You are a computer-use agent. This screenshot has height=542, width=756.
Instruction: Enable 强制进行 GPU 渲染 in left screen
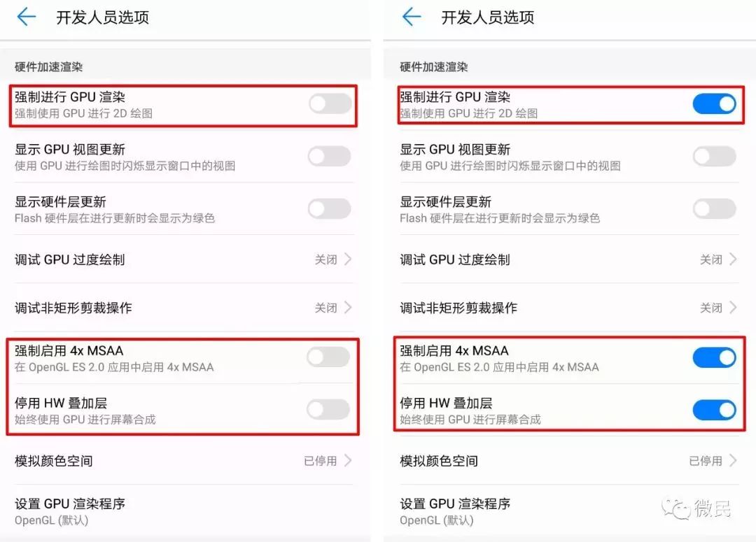click(330, 104)
